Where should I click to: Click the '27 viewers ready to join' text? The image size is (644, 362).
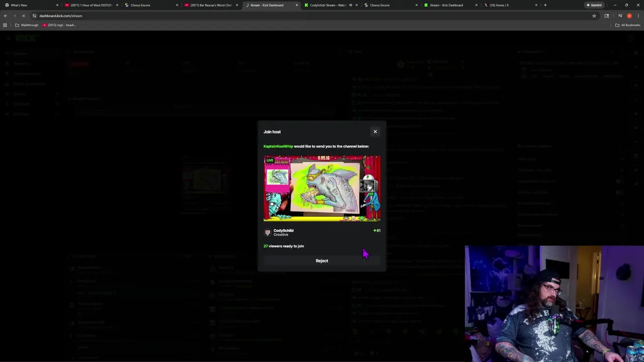pyautogui.click(x=284, y=246)
